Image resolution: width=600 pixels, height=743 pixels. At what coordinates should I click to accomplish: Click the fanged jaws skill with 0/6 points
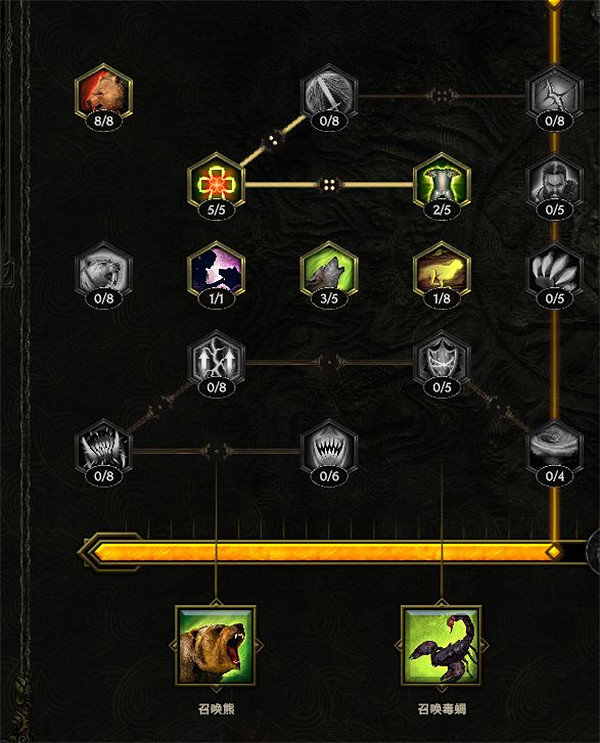point(329,449)
